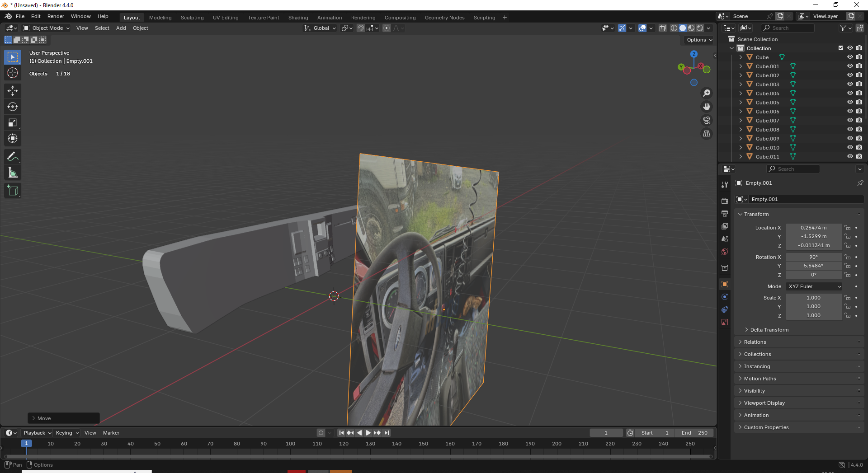The height and width of the screenshot is (473, 868).
Task: Open the Object Mode dropdown
Action: [47, 28]
